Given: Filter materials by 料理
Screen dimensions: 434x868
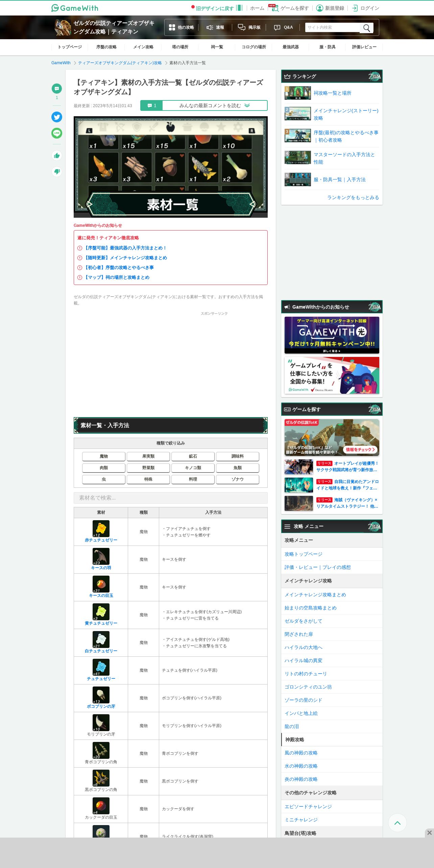Looking at the screenshot, I should (x=193, y=479).
